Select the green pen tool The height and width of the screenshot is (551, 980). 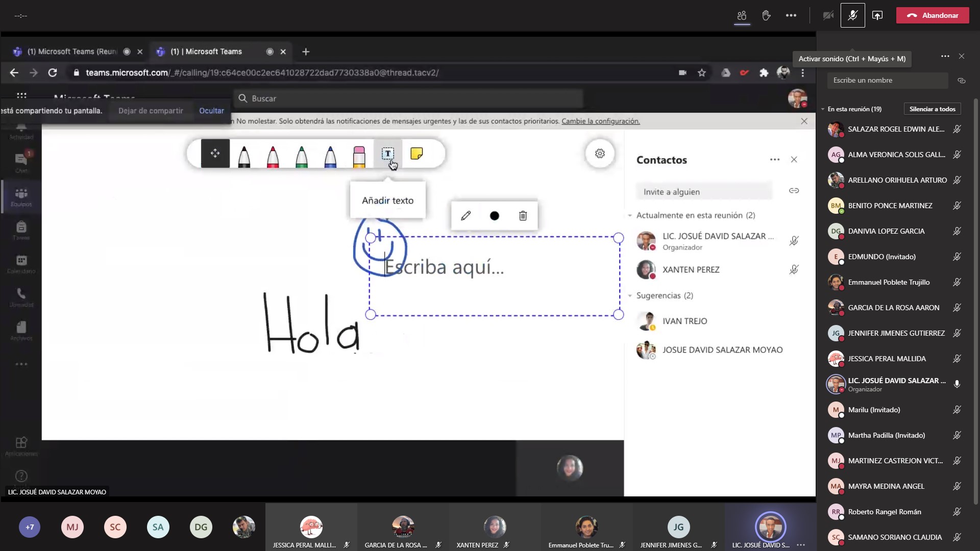coord(302,156)
